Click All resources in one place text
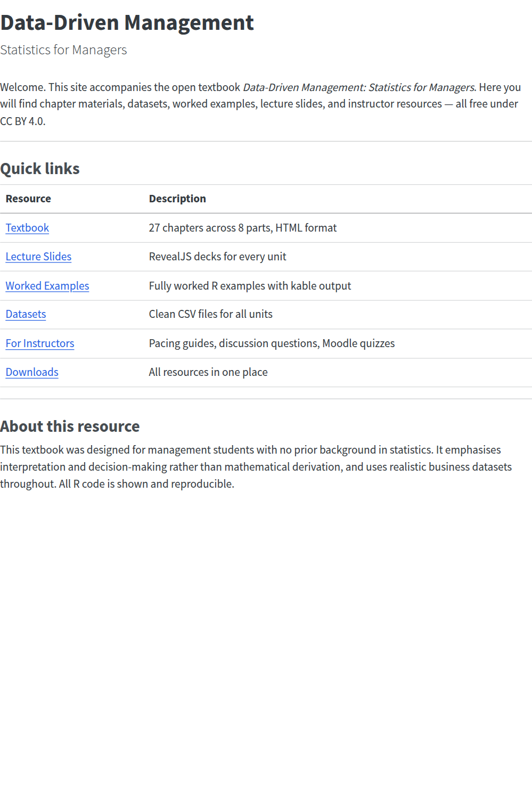 pos(208,372)
